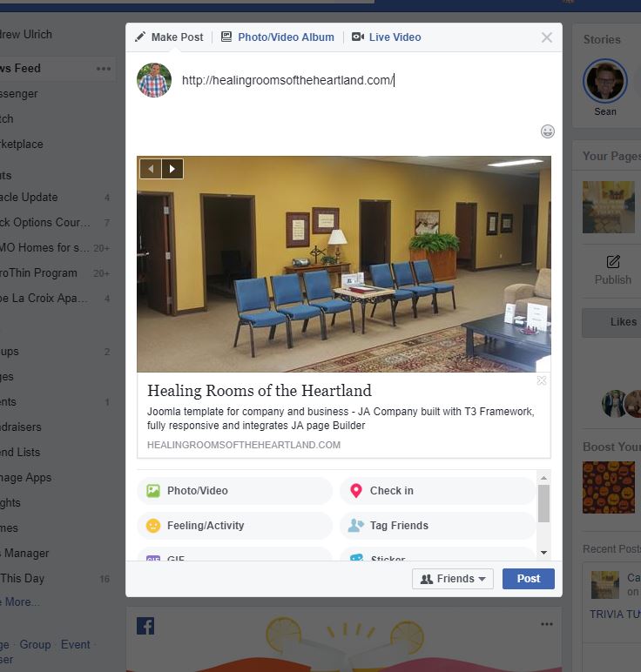Viewport: 641px width, 672px height.
Task: Choose Check in location option
Action: [437, 491]
